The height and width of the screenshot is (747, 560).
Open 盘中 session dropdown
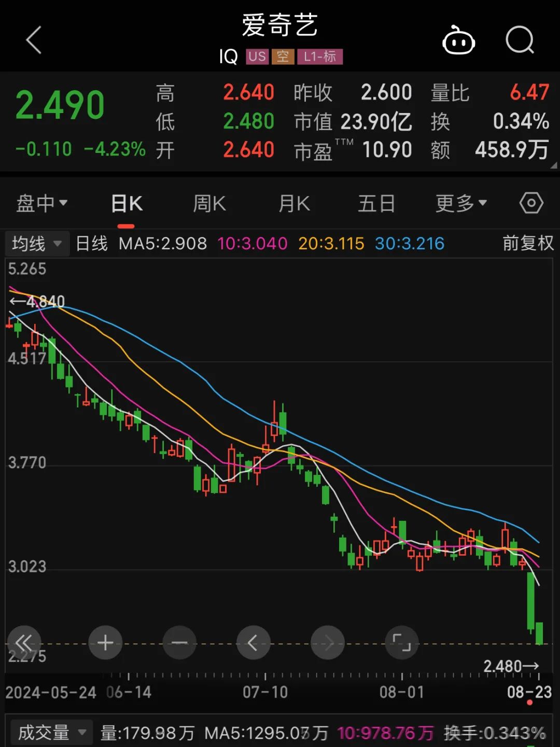click(42, 203)
